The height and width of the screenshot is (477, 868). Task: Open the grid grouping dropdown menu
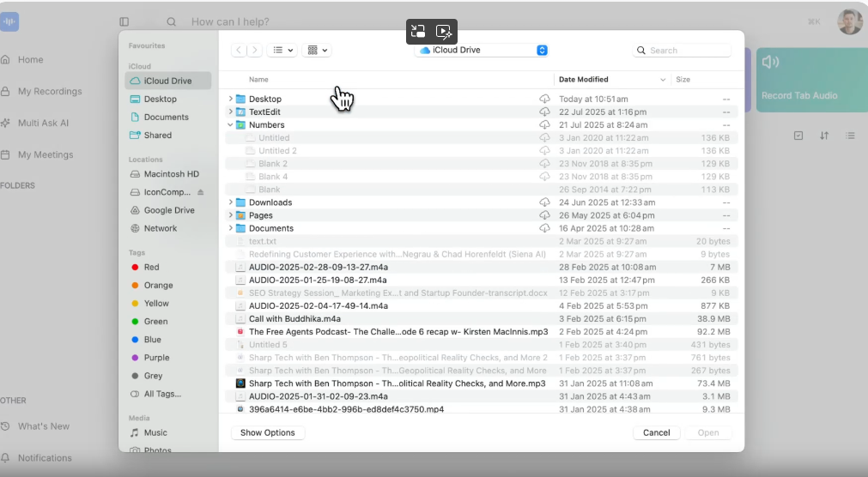(x=318, y=51)
